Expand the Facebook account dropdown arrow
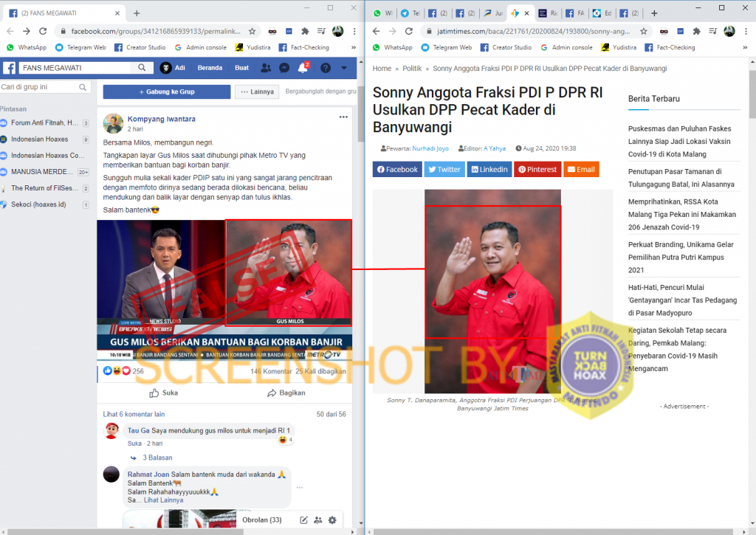The height and width of the screenshot is (535, 756). click(x=344, y=68)
